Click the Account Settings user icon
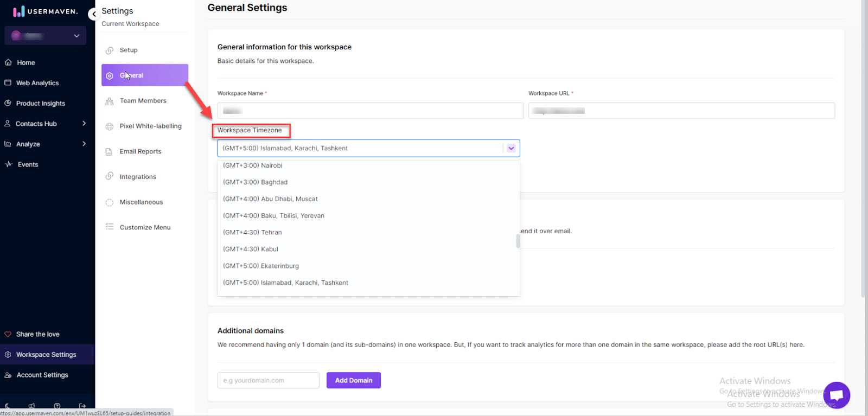 click(8, 375)
